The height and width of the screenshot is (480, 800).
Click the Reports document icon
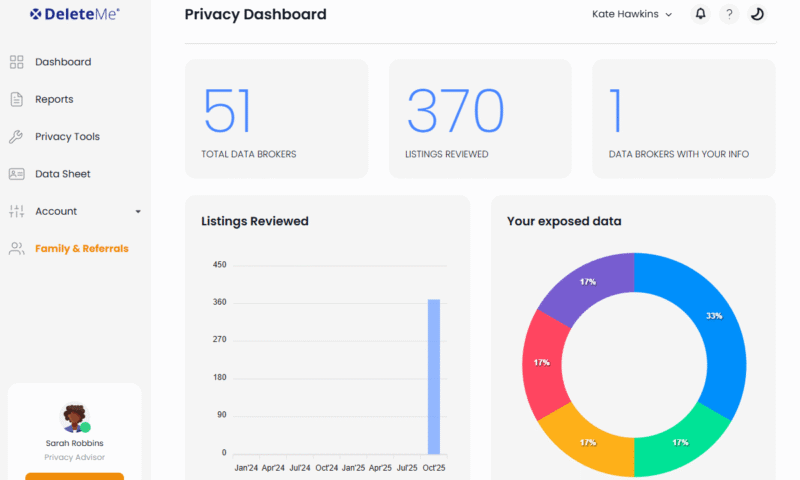[16, 99]
